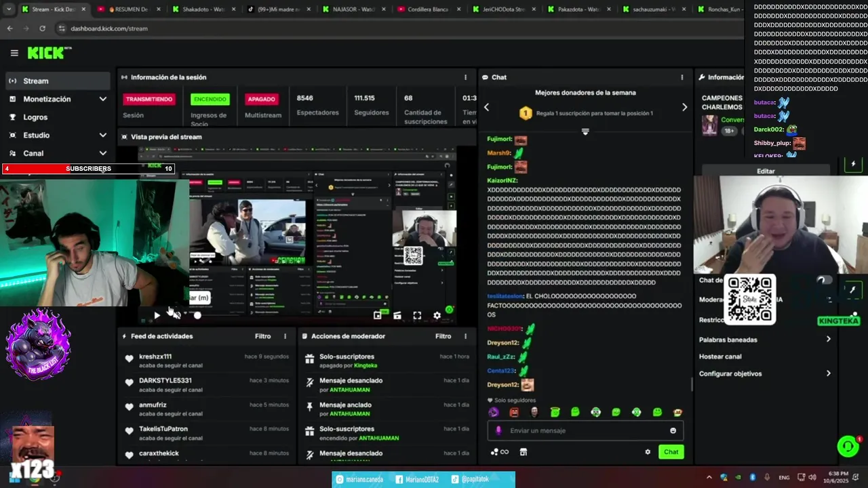The width and height of the screenshot is (868, 488).
Task: Expand the Monetización sidebar section
Action: 103,99
